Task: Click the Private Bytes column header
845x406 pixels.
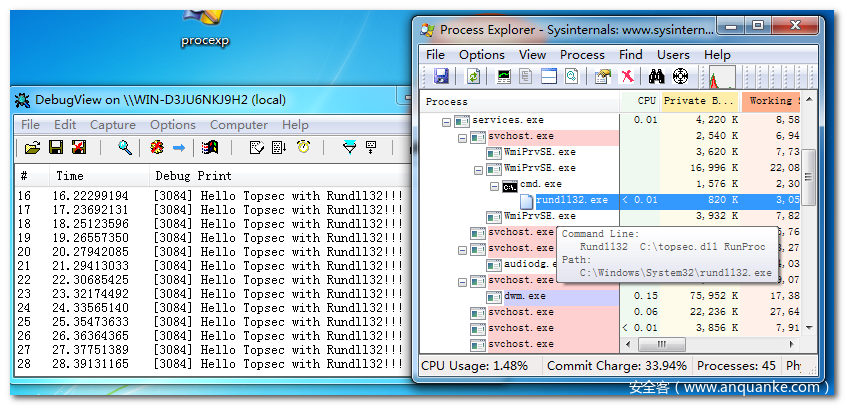Action: [700, 101]
